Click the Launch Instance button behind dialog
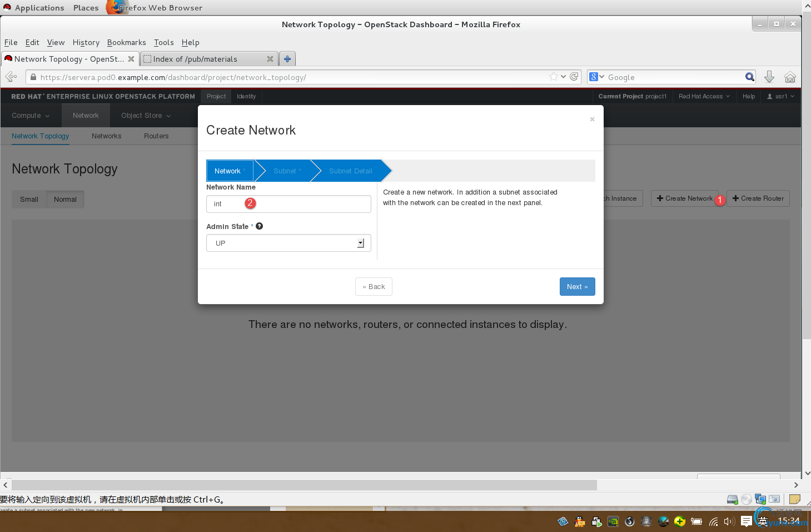Viewport: 811px width, 532px height. point(623,198)
